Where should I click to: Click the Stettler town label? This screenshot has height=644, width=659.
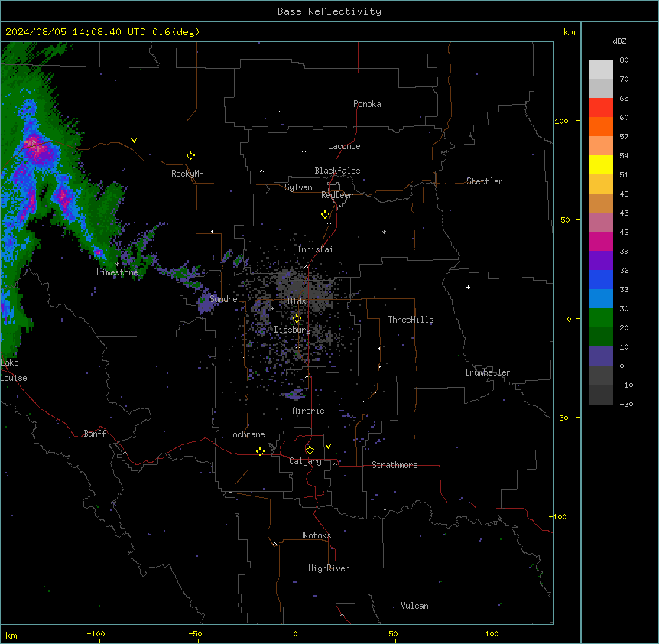pyautogui.click(x=485, y=181)
